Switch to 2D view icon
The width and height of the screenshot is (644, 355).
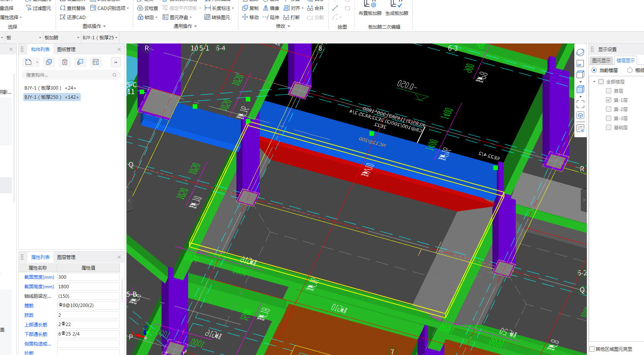[x=580, y=64]
